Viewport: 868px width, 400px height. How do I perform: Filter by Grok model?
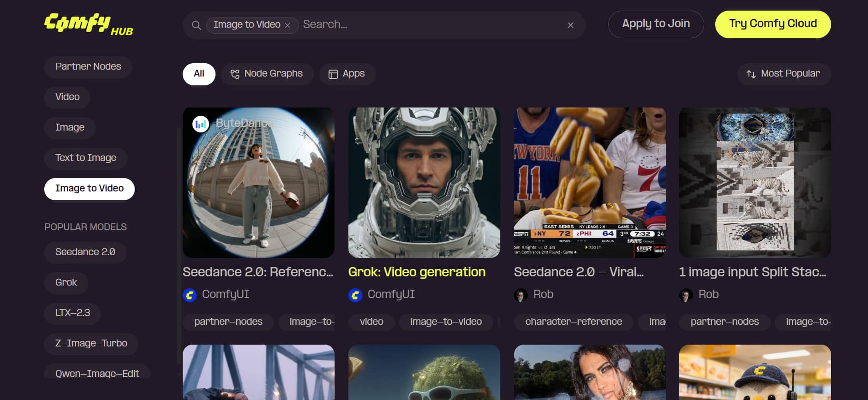point(66,283)
